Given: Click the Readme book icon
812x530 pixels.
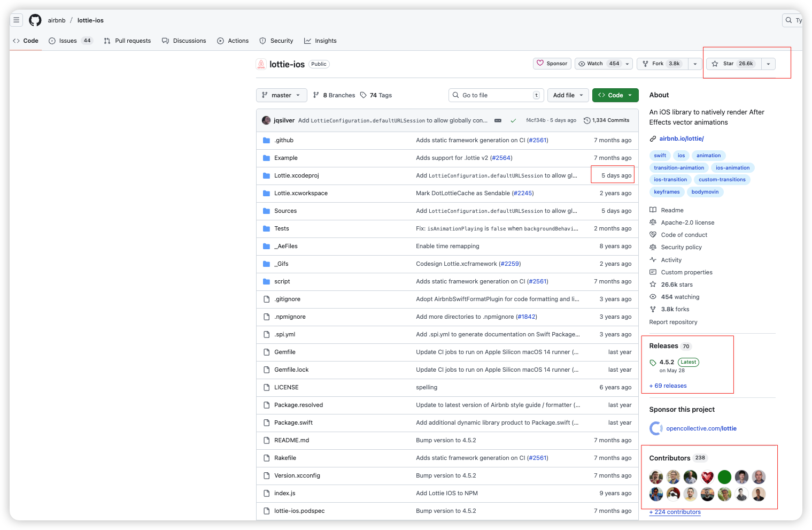Looking at the screenshot, I should (x=653, y=210).
